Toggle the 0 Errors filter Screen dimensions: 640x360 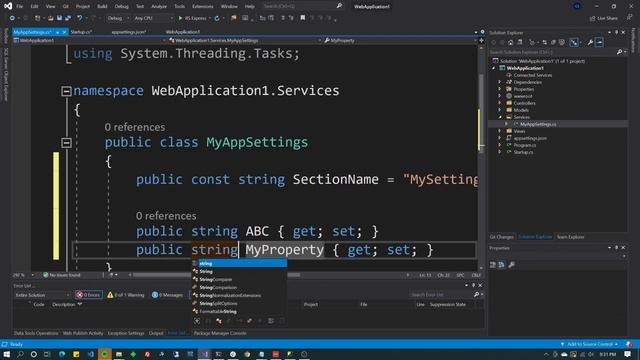coord(89,295)
